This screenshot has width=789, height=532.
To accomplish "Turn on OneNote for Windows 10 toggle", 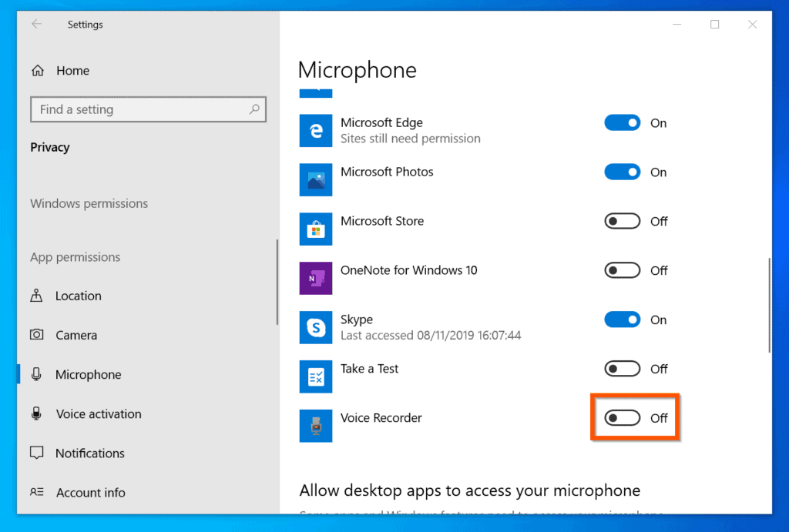I will pos(623,270).
